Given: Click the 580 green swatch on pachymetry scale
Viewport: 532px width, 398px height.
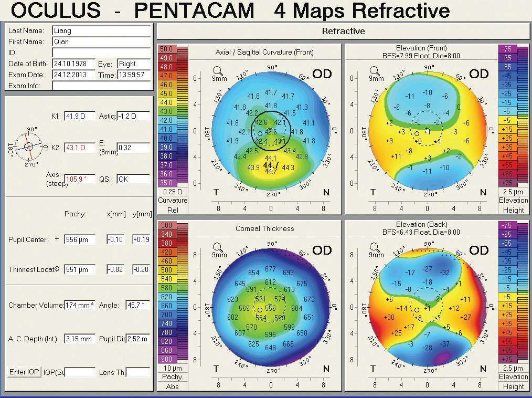Looking at the screenshot, I should click(x=167, y=288).
